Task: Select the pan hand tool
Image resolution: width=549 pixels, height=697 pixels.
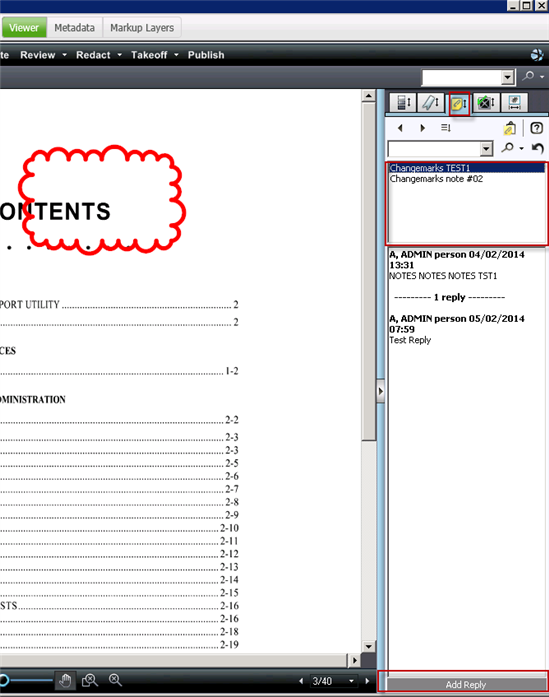Action: [x=65, y=680]
